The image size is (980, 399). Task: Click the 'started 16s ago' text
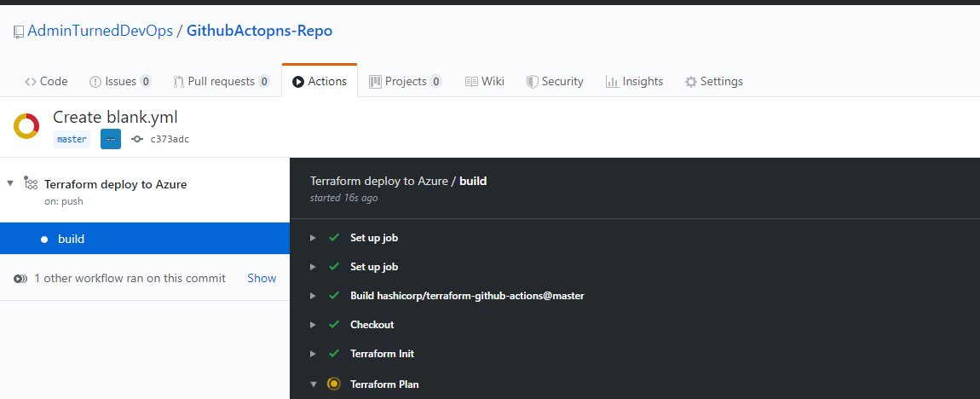click(x=343, y=198)
